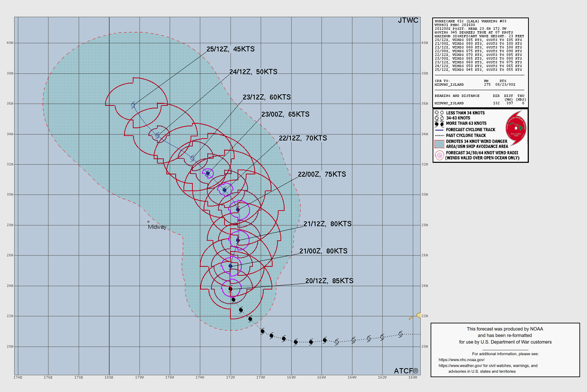This screenshot has width=587, height=392.
Task: Click the dotted past cyclone track legend line
Action: 439,136
